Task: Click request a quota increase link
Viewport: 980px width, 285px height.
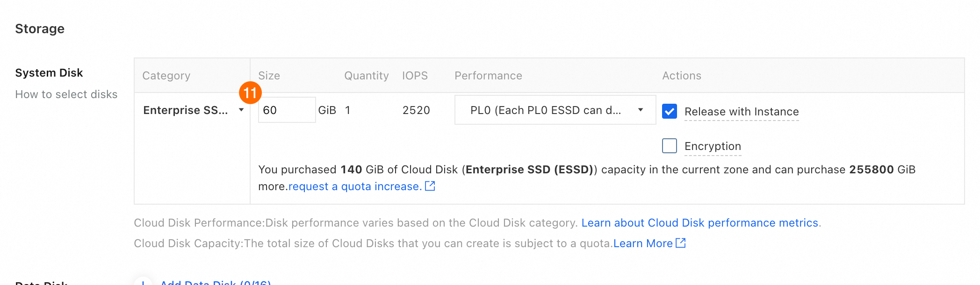Action: 355,186
